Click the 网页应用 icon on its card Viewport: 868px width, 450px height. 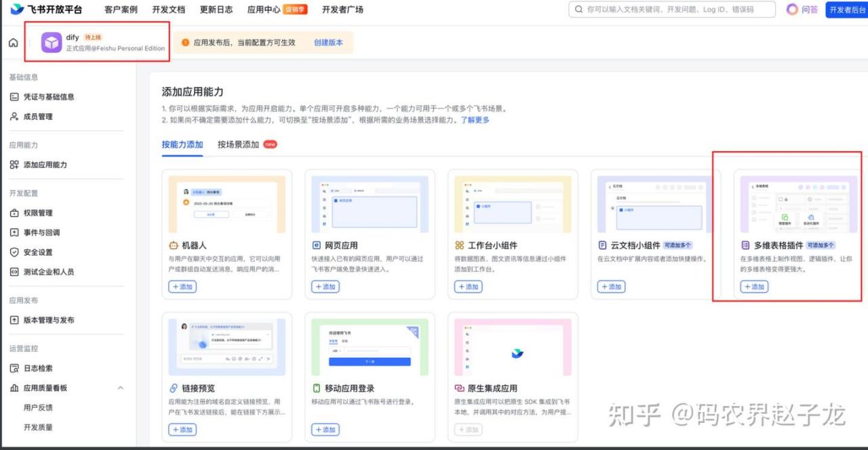[316, 245]
